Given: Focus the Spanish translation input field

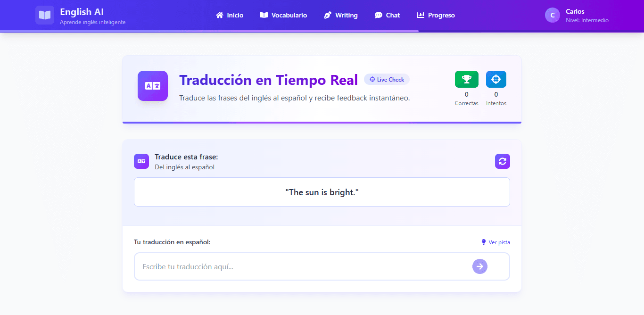Looking at the screenshot, I should (x=302, y=266).
